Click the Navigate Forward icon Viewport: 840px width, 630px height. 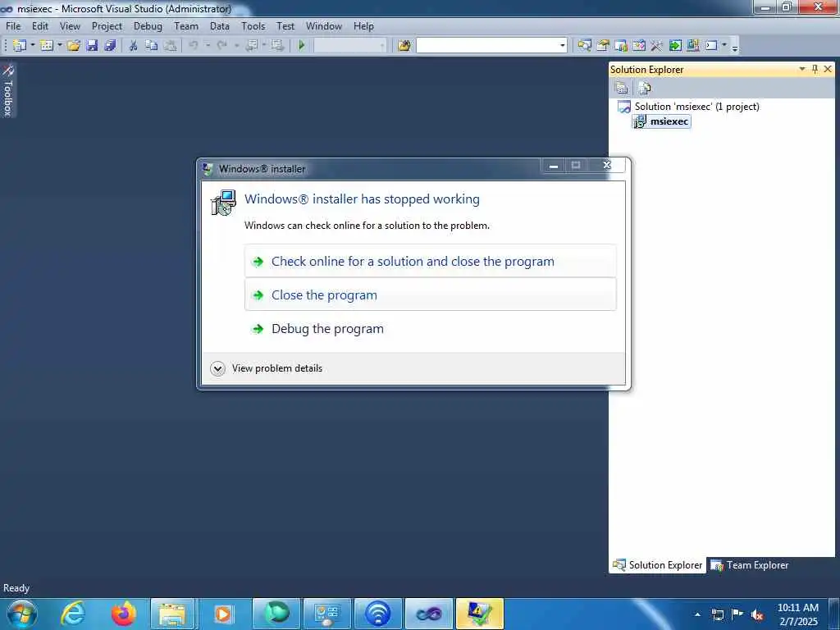[x=277, y=46]
